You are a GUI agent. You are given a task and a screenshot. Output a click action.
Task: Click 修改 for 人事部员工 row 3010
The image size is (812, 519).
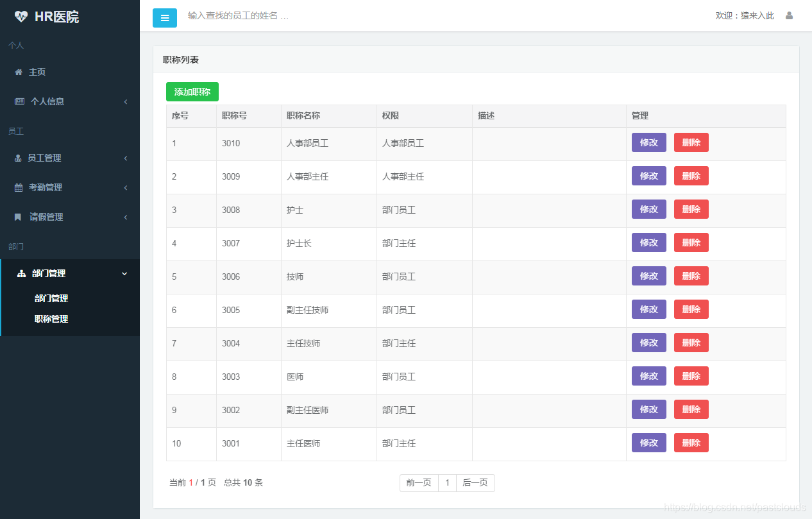point(649,142)
